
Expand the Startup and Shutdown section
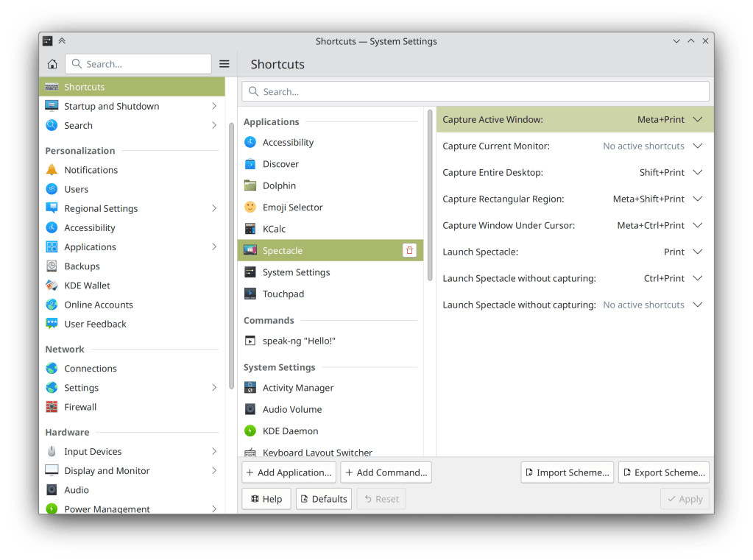213,106
